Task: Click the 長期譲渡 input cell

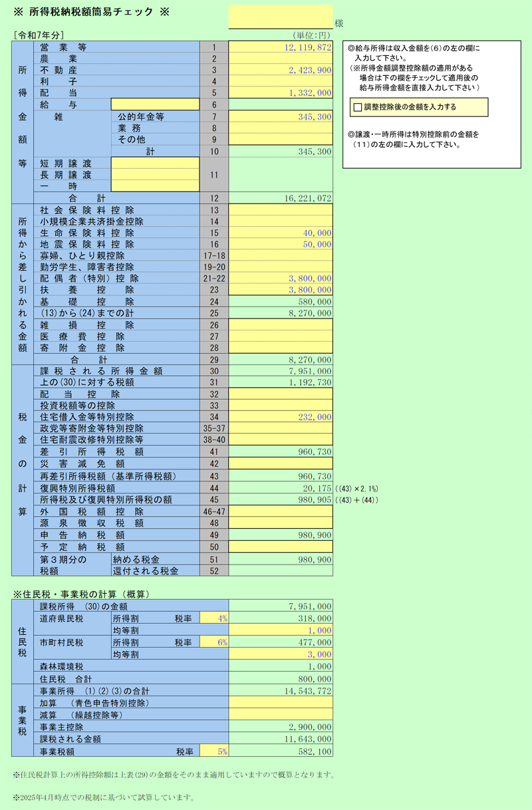Action: [155, 175]
